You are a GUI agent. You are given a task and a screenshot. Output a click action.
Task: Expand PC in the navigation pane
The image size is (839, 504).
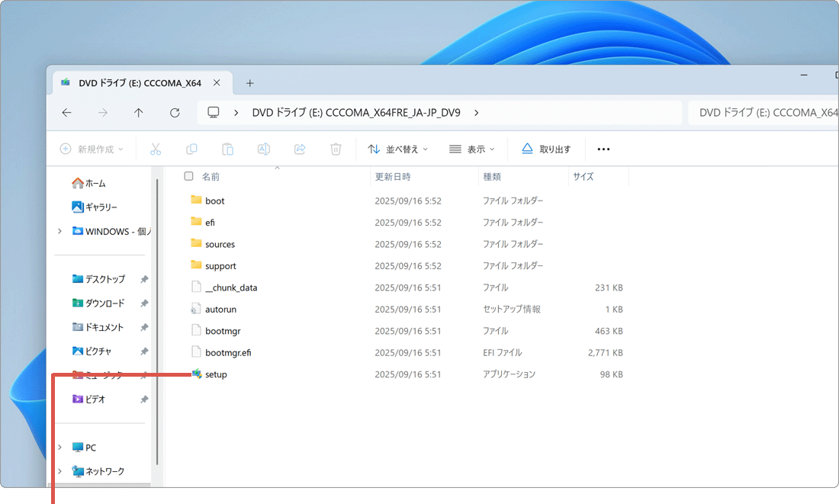(60, 447)
